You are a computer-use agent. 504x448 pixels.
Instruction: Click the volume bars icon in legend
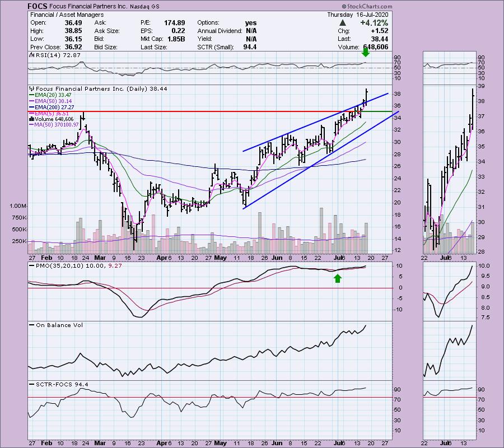(x=31, y=119)
